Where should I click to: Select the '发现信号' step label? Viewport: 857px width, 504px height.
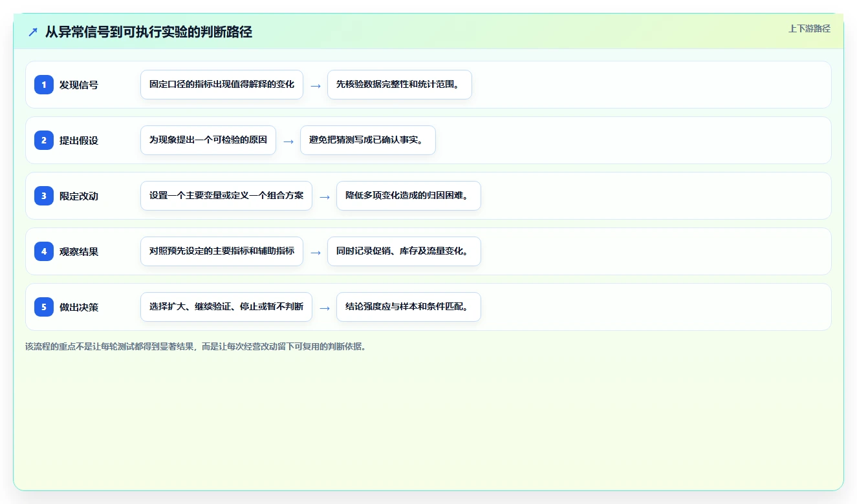(79, 85)
